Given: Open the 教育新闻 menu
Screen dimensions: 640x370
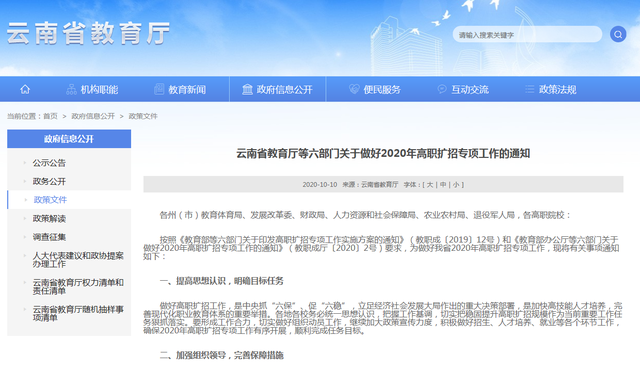Looking at the screenshot, I should (x=180, y=89).
